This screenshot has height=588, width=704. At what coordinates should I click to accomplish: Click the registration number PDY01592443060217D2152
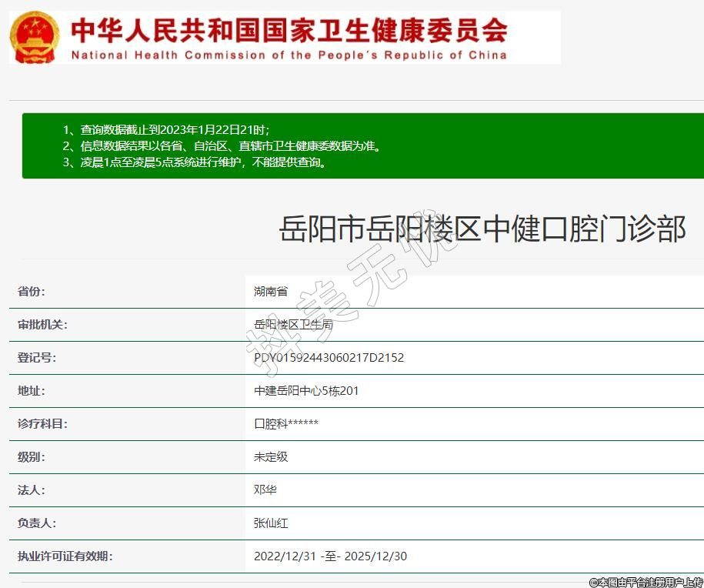click(329, 358)
